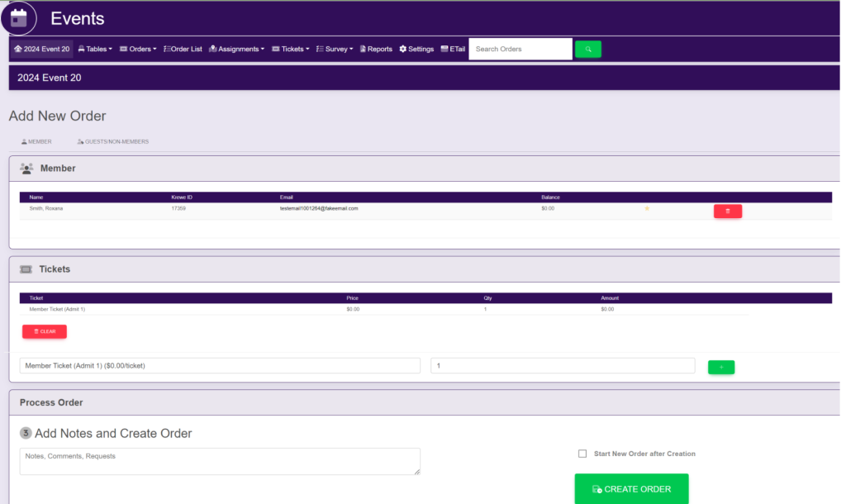Viewport: 846px width, 504px height.
Task: Switch to the Guests/Non-Members tab
Action: point(112,142)
